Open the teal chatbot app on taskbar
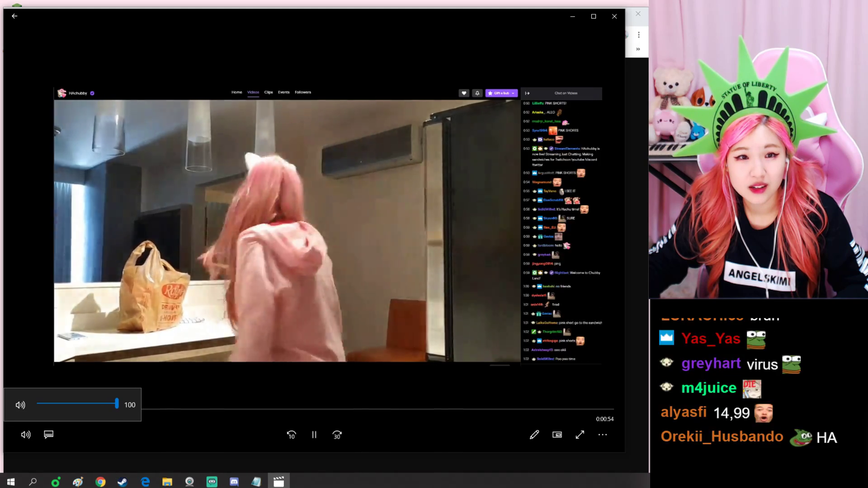The image size is (868, 488). pyautogui.click(x=212, y=481)
